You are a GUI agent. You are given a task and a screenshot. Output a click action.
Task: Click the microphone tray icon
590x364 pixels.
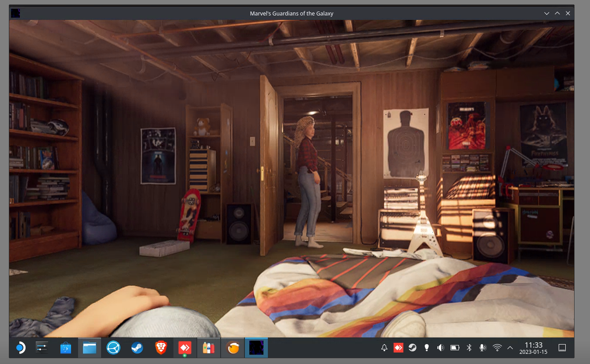(x=483, y=348)
